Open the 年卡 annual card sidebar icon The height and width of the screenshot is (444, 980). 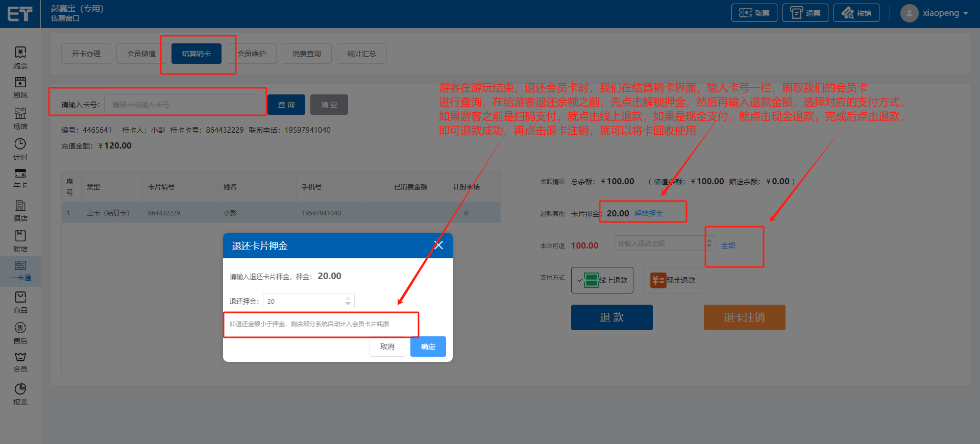tap(20, 178)
